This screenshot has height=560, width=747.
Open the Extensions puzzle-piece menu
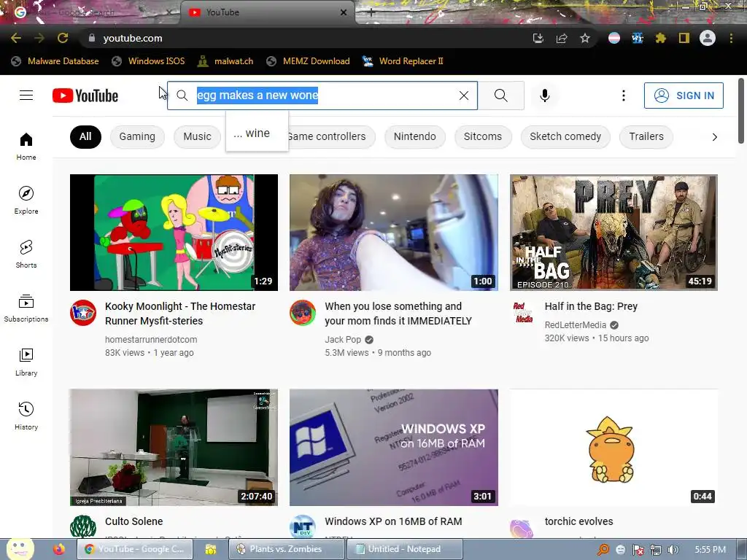[661, 38]
